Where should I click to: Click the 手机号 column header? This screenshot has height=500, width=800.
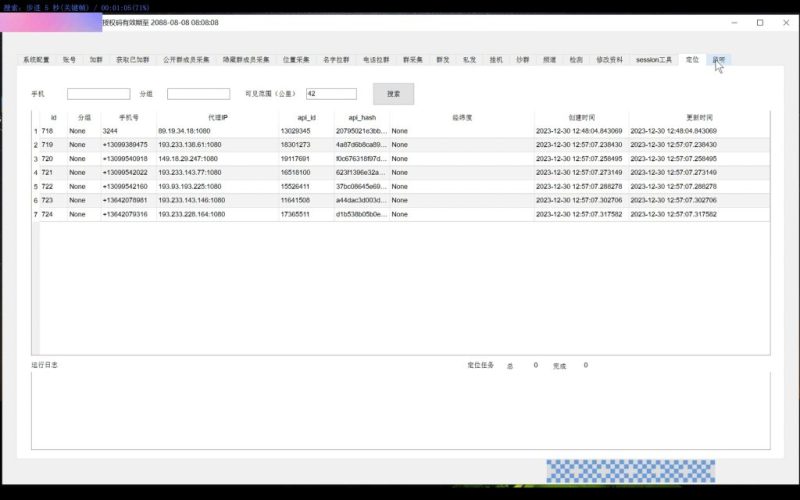129,117
